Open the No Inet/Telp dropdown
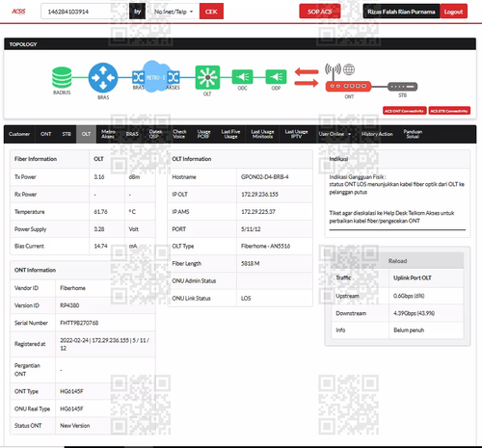 [x=173, y=12]
